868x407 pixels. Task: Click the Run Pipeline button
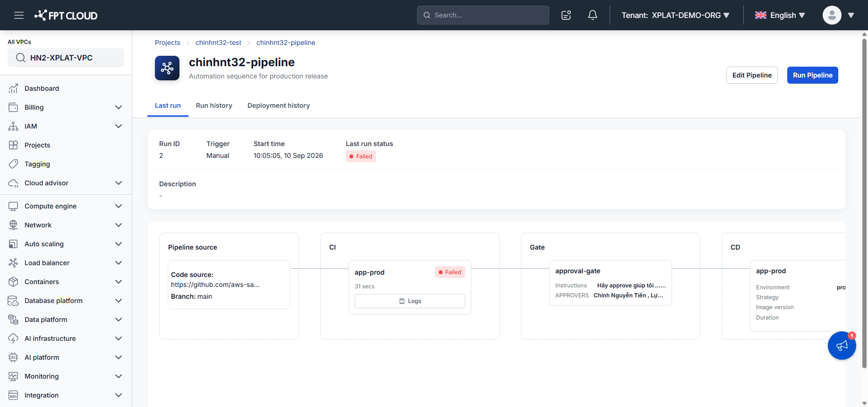[x=812, y=75]
